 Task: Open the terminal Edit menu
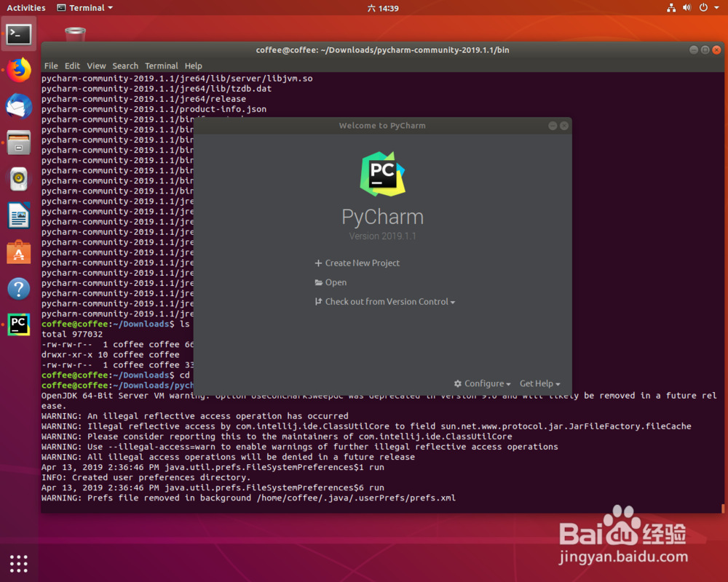pyautogui.click(x=72, y=66)
